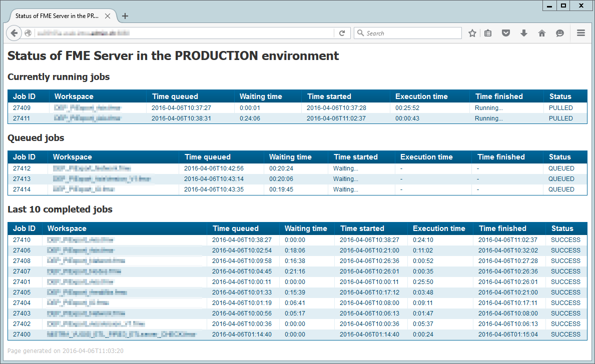Go to the home page icon

tap(542, 33)
